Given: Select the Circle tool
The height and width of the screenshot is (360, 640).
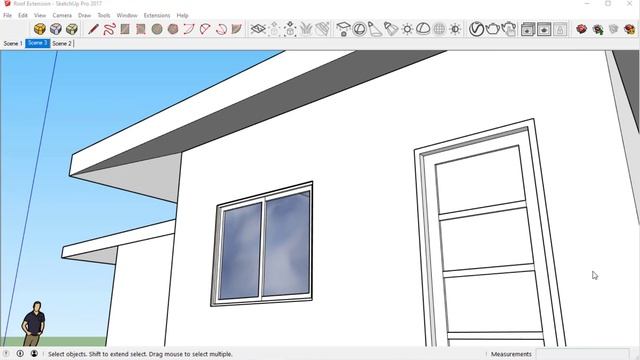Looking at the screenshot, I should pos(157,29).
